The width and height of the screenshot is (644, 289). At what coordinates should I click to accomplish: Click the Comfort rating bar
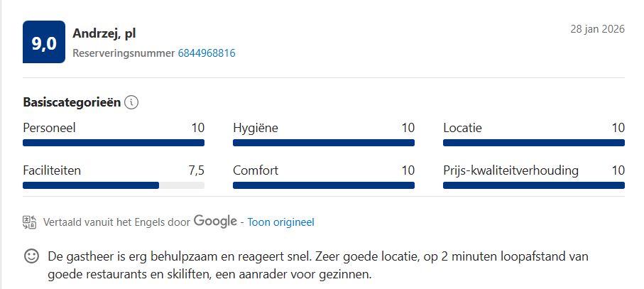coord(324,185)
